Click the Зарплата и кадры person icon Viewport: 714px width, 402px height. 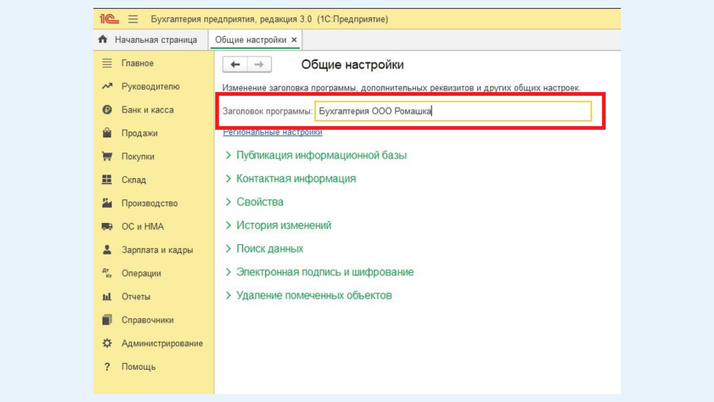coord(107,249)
